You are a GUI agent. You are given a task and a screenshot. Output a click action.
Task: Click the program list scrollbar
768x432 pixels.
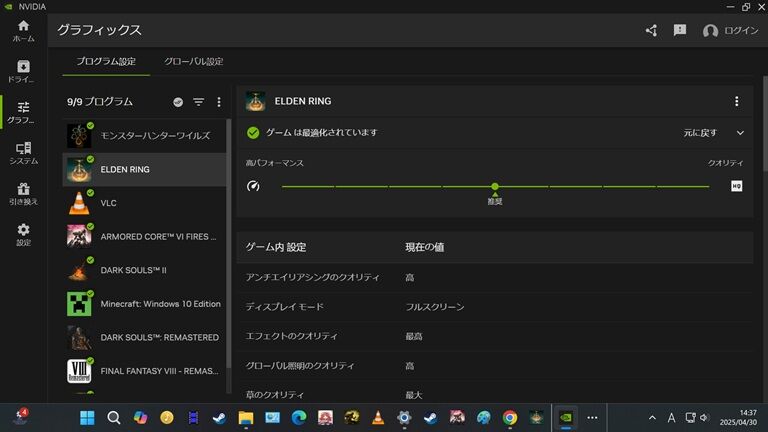[228, 243]
